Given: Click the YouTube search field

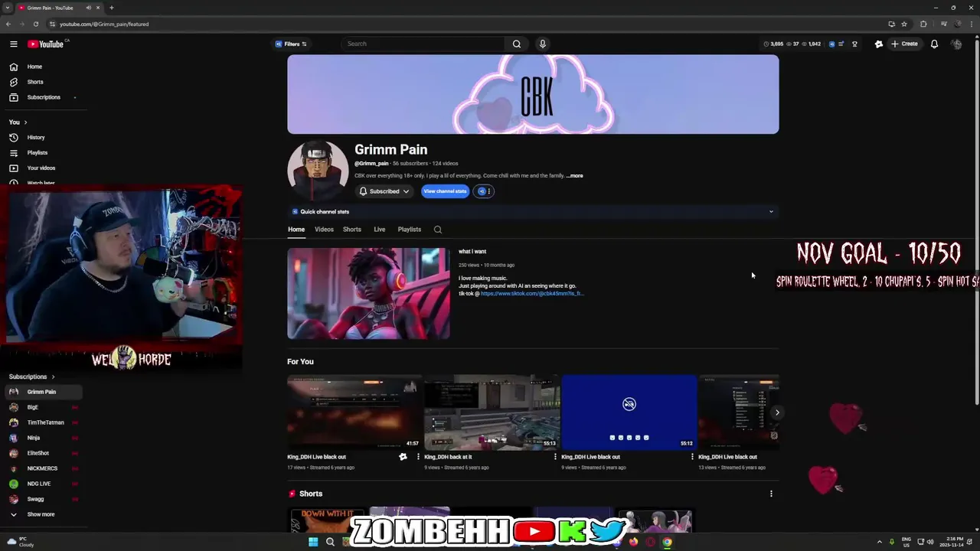Looking at the screenshot, I should 423,44.
